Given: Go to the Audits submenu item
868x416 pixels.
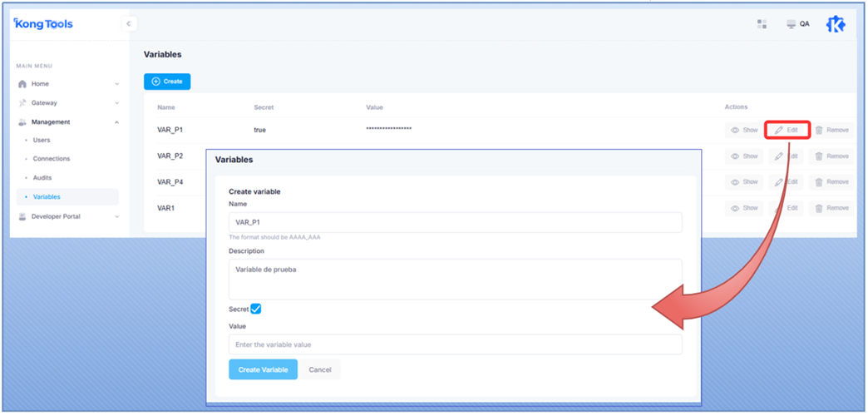Looking at the screenshot, I should pos(42,177).
